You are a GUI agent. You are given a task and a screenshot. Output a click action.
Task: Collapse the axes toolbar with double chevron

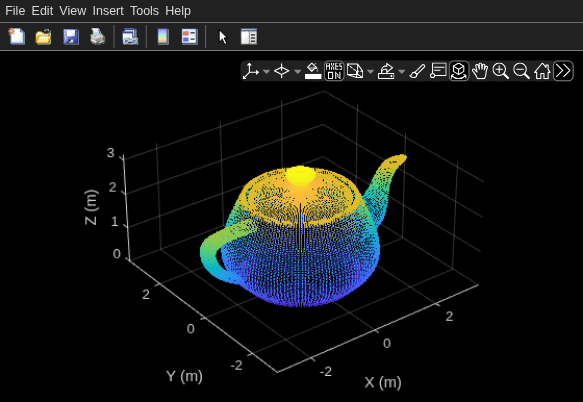pyautogui.click(x=563, y=71)
